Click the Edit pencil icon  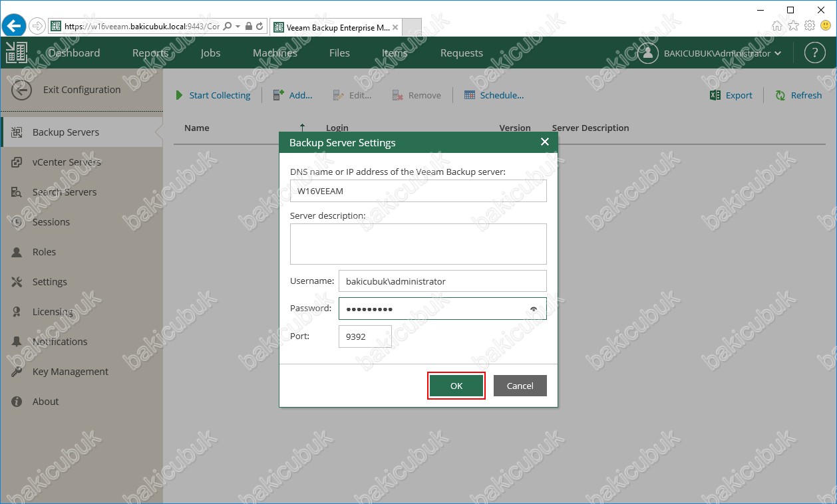coord(339,95)
